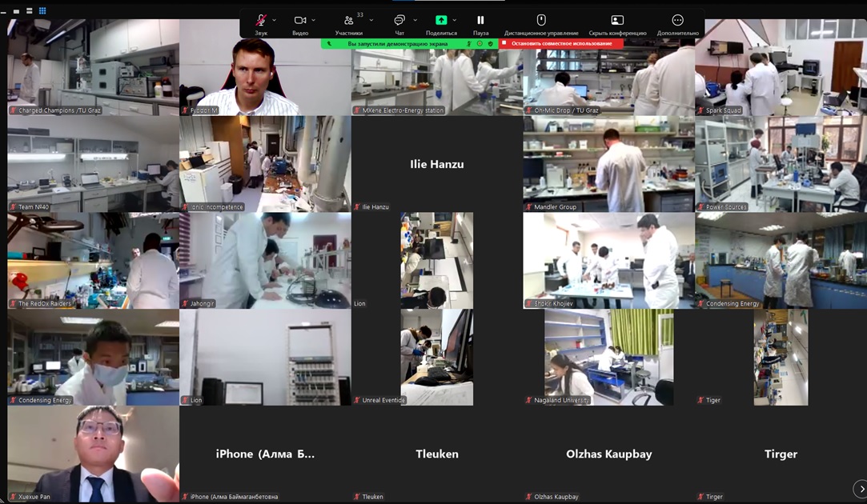867x504 pixels.
Task: Select the Xuexue Pan video tile
Action: [x=94, y=454]
